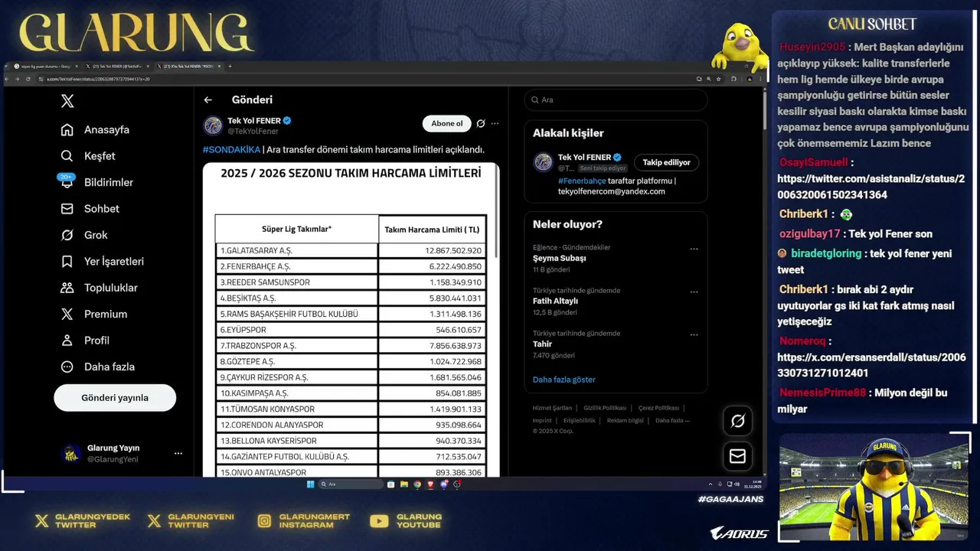Click Grok icon beside Abone ol button
The width and height of the screenshot is (980, 551).
481,123
